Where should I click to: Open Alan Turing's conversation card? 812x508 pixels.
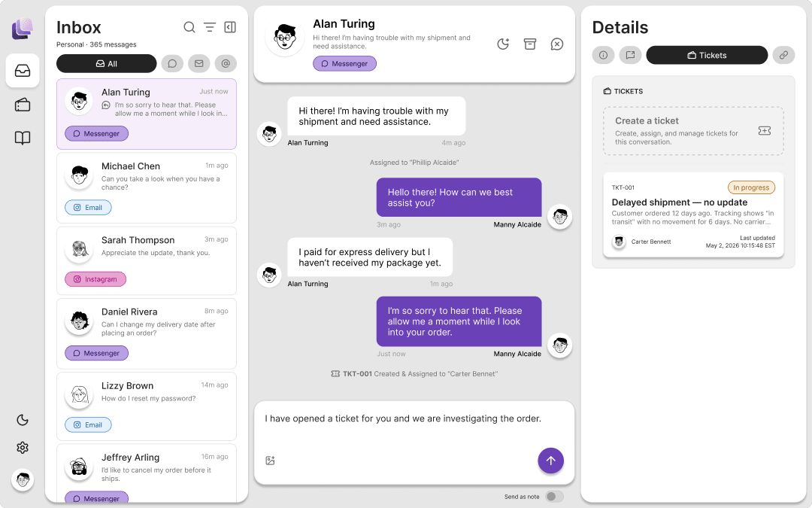[147, 114]
